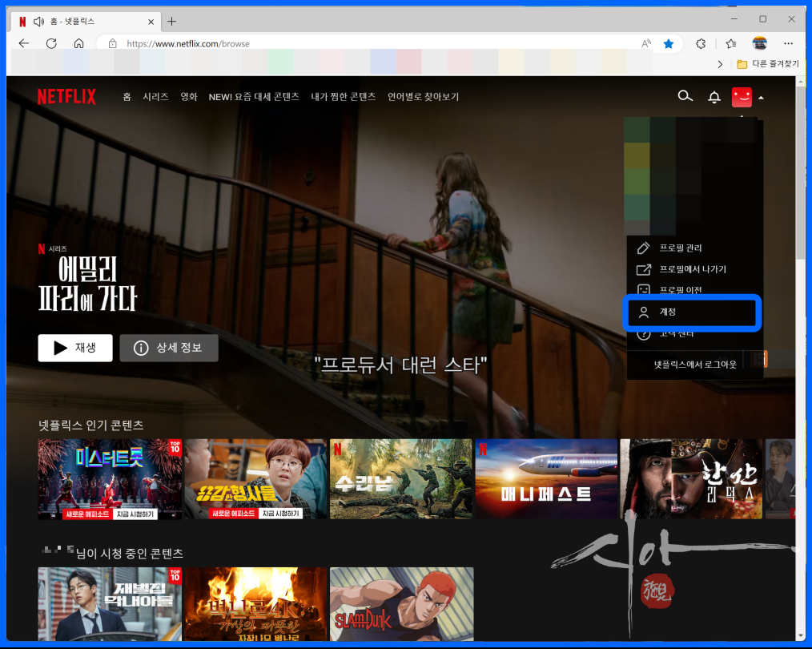Image resolution: width=812 pixels, height=649 pixels.
Task: Open 내가 찜한 콘텐츠 list
Action: [344, 97]
